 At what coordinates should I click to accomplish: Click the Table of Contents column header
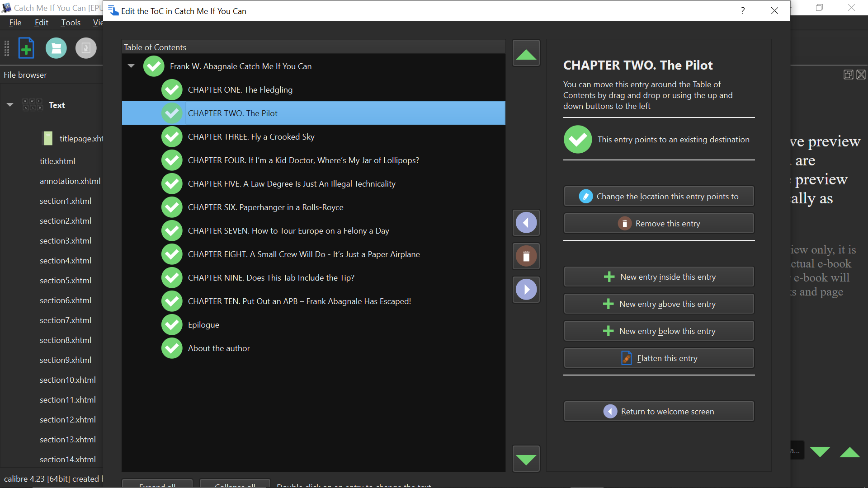[313, 47]
